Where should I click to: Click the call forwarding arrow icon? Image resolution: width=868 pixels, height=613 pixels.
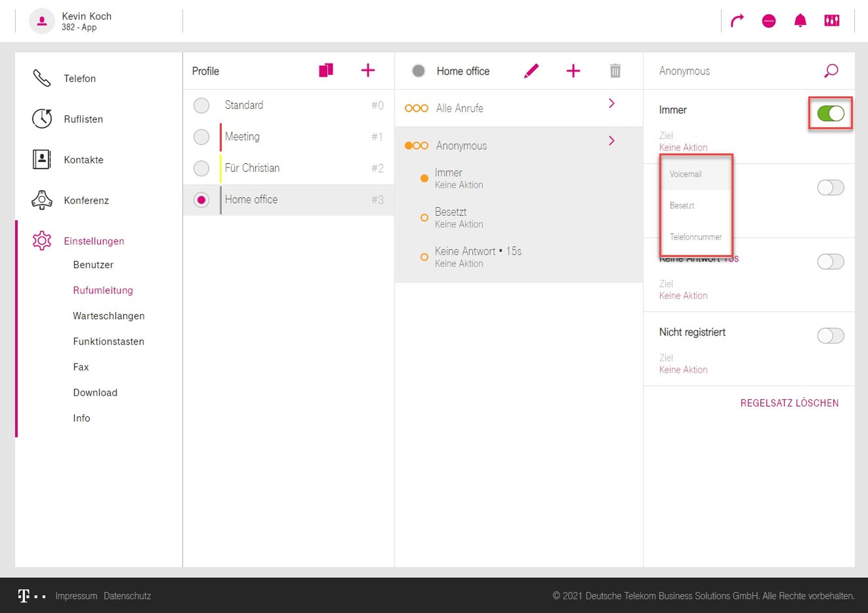737,20
